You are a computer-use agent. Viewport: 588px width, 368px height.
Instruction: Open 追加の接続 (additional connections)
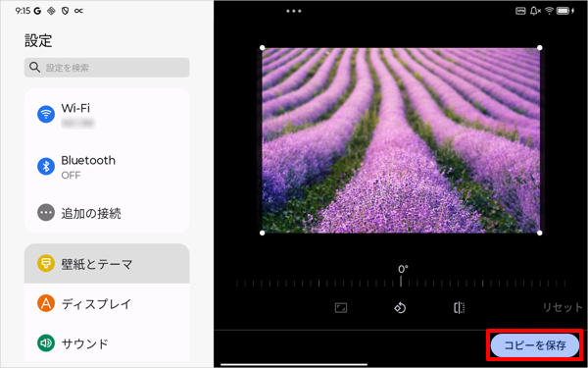pos(107,213)
